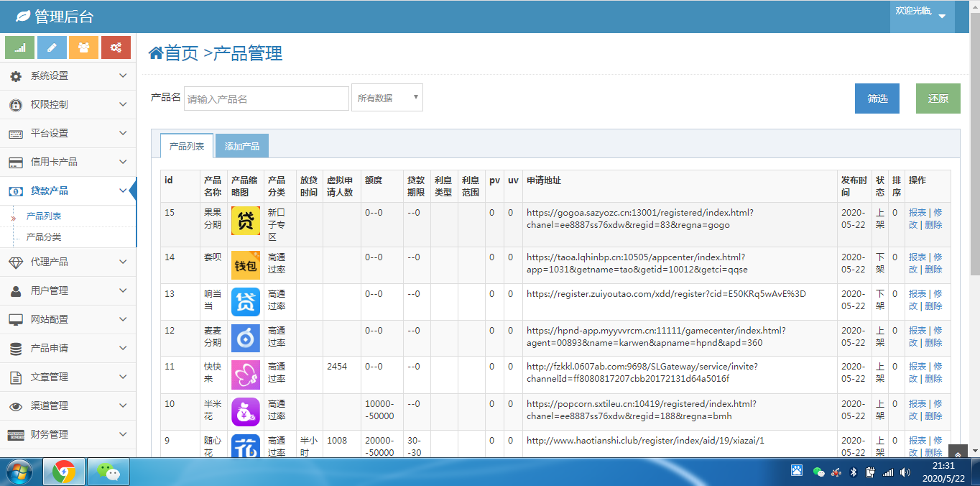Screen dimensions: 980x486
Task: Select 产品分类 in the sidebar submenu
Action: click(x=44, y=237)
